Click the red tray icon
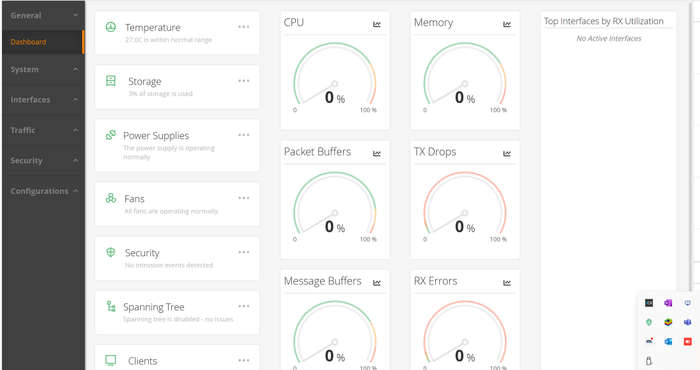700x370 pixels. 688,341
